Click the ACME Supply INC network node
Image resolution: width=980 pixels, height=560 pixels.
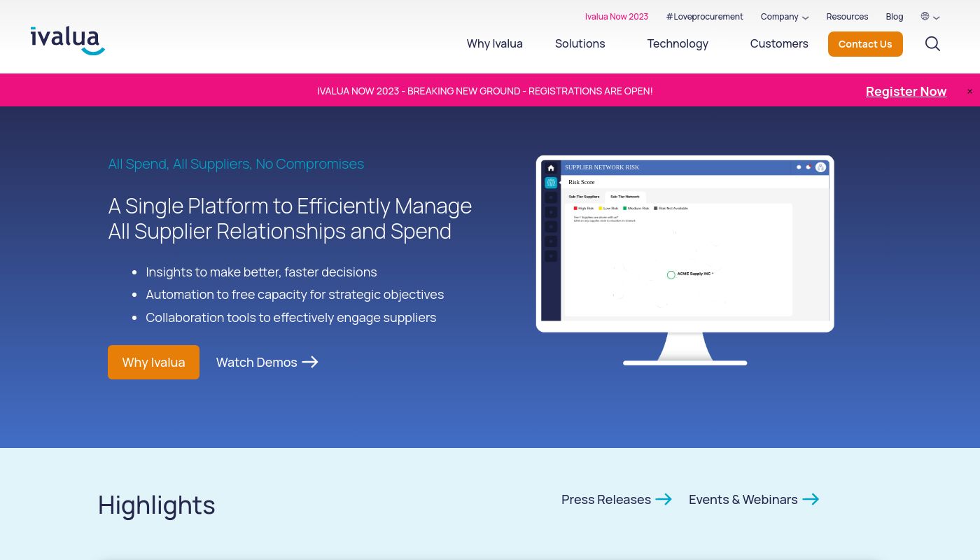pos(671,275)
